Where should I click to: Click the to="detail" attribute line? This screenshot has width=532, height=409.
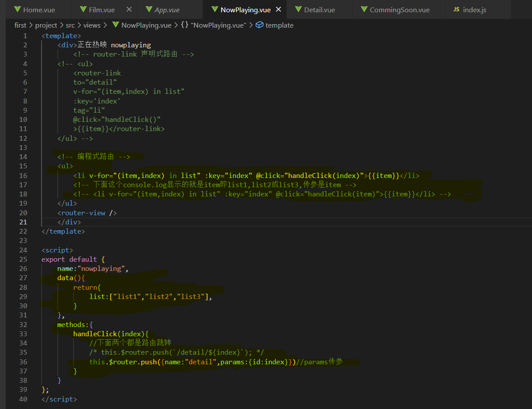click(95, 82)
